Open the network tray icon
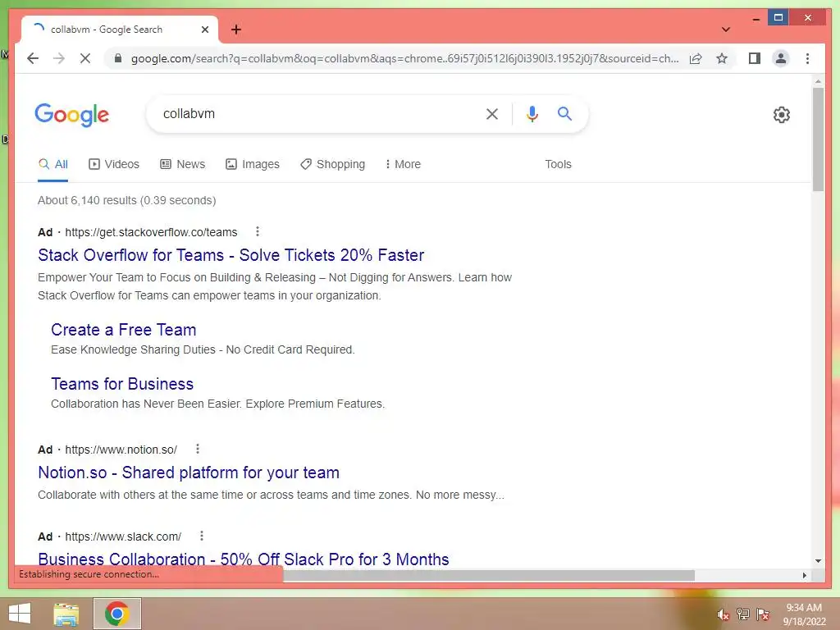 tap(743, 614)
